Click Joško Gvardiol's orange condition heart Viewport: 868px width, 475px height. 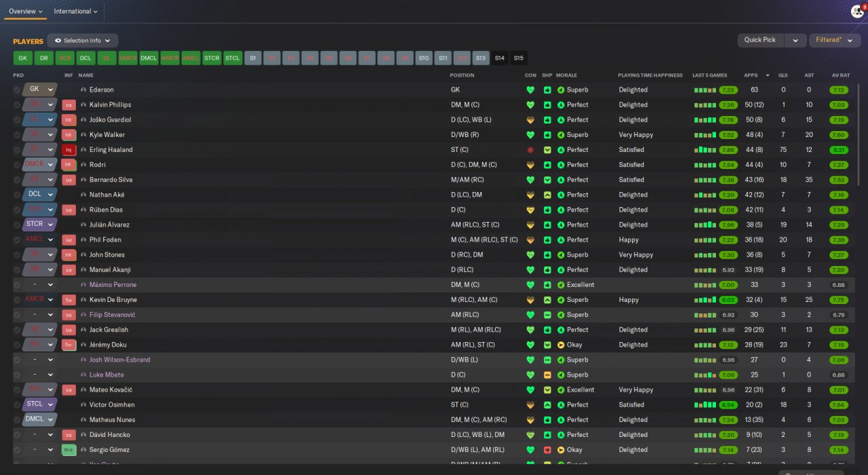point(530,120)
